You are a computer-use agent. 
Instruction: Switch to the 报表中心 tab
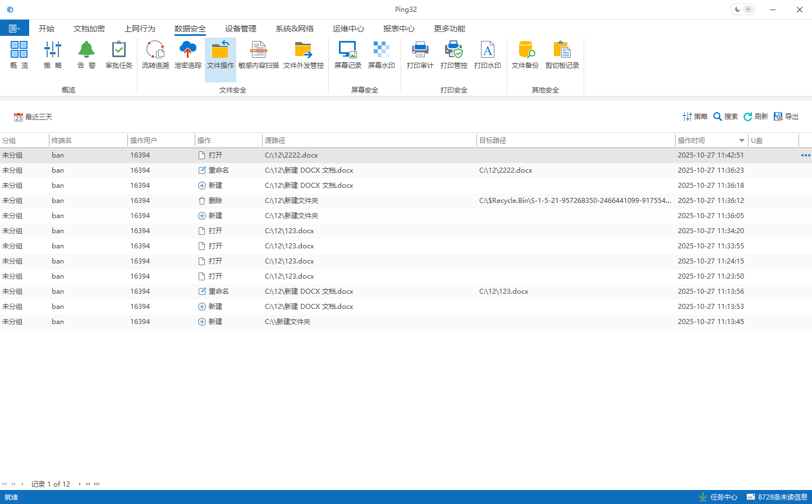click(x=399, y=29)
